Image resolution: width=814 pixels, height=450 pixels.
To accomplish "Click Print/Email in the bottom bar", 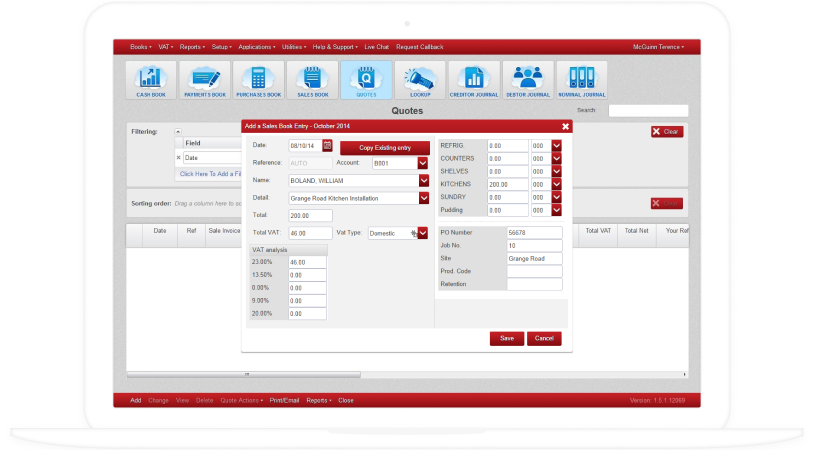I will pos(284,401).
